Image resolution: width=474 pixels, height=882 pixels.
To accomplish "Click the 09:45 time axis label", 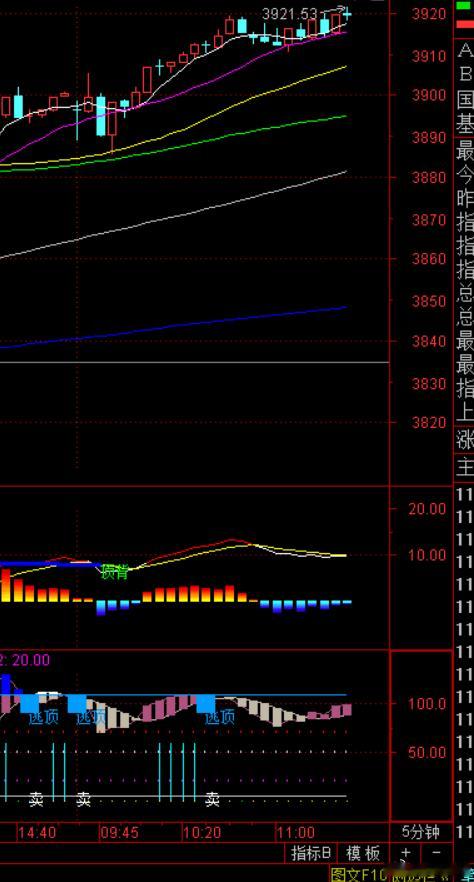I will tap(119, 832).
